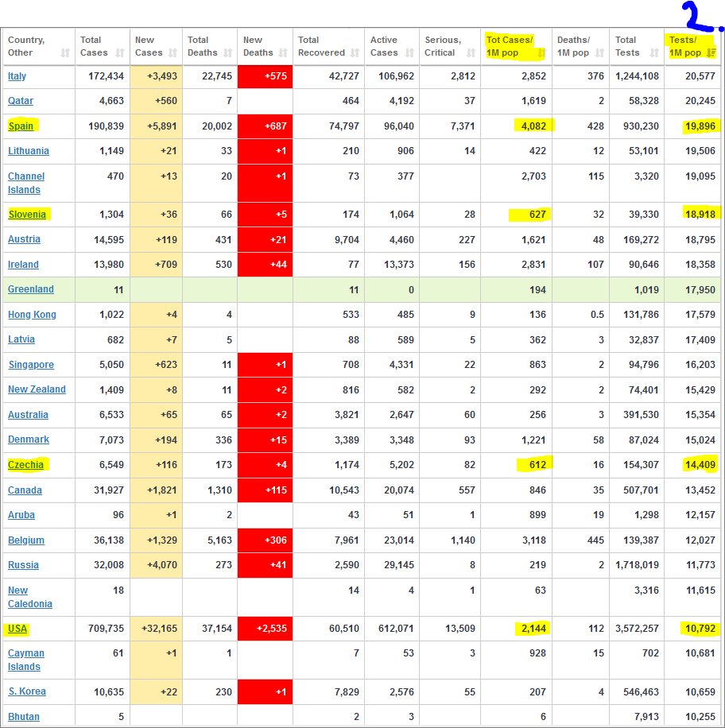Click Tot Cases/1M pop sort arrows
Viewport: 725px width, 728px height.
(x=541, y=53)
